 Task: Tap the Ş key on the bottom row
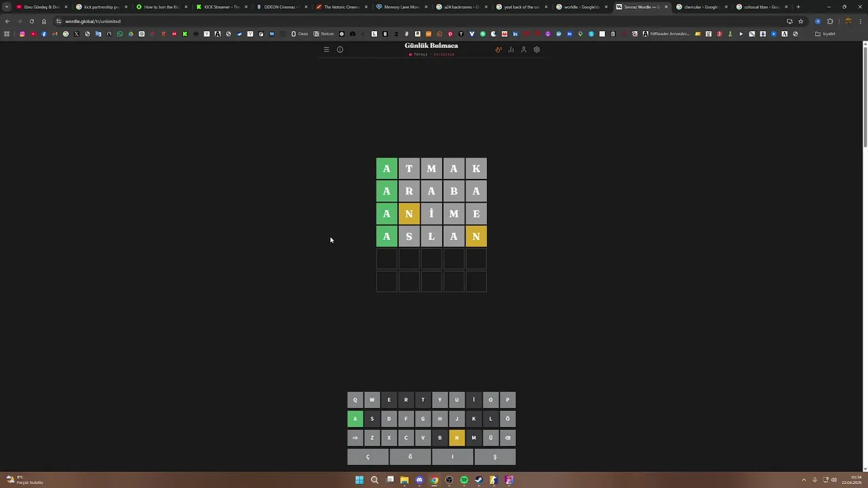coord(495,457)
